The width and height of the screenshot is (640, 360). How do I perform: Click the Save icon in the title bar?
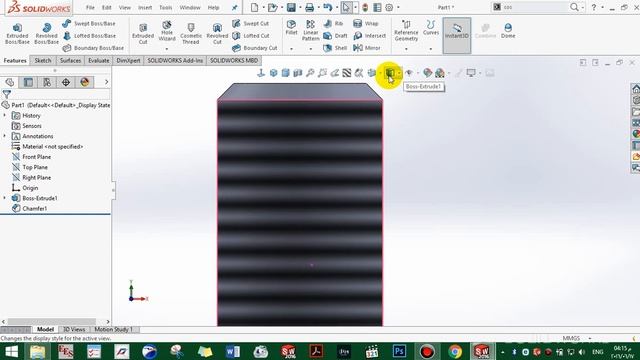(x=291, y=7)
